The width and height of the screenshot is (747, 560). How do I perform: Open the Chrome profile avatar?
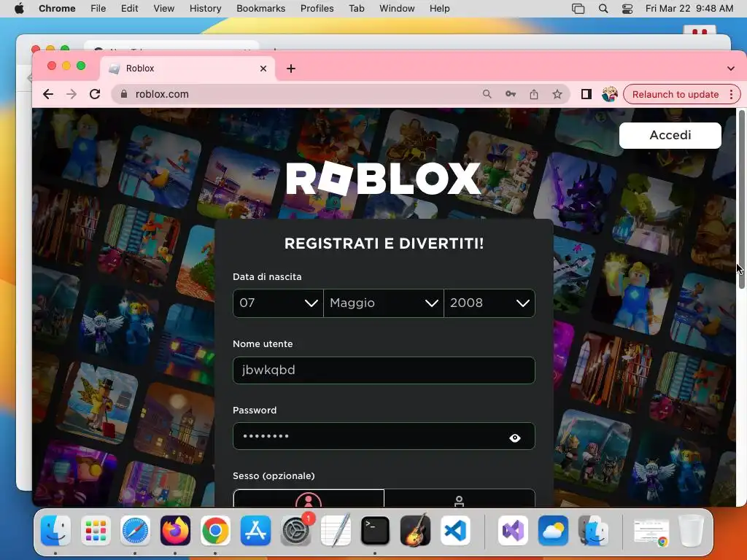pyautogui.click(x=609, y=94)
